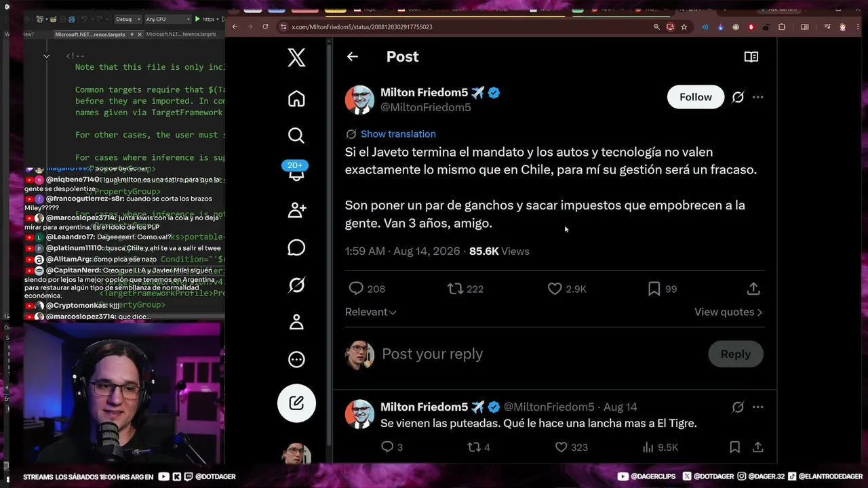Open the browser zoom magnifier icon
This screenshot has width=868, height=488.
pyautogui.click(x=656, y=26)
